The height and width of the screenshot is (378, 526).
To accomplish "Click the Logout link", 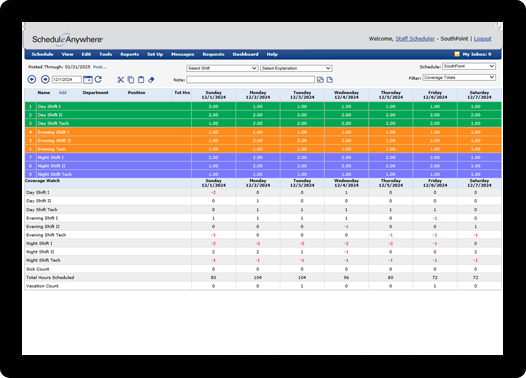I will click(x=482, y=39).
